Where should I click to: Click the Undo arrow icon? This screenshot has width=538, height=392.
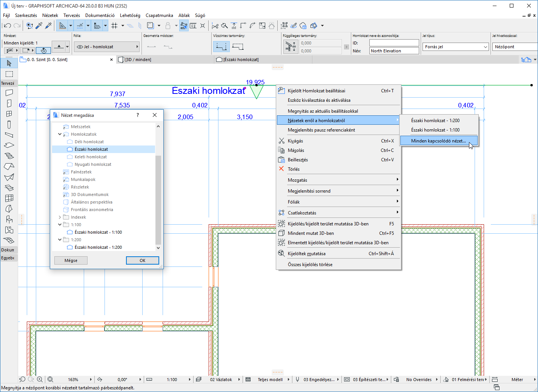[x=7, y=26]
